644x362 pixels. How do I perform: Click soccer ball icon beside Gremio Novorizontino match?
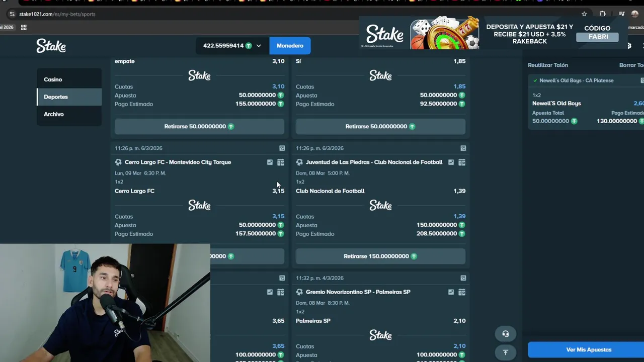coord(299,292)
